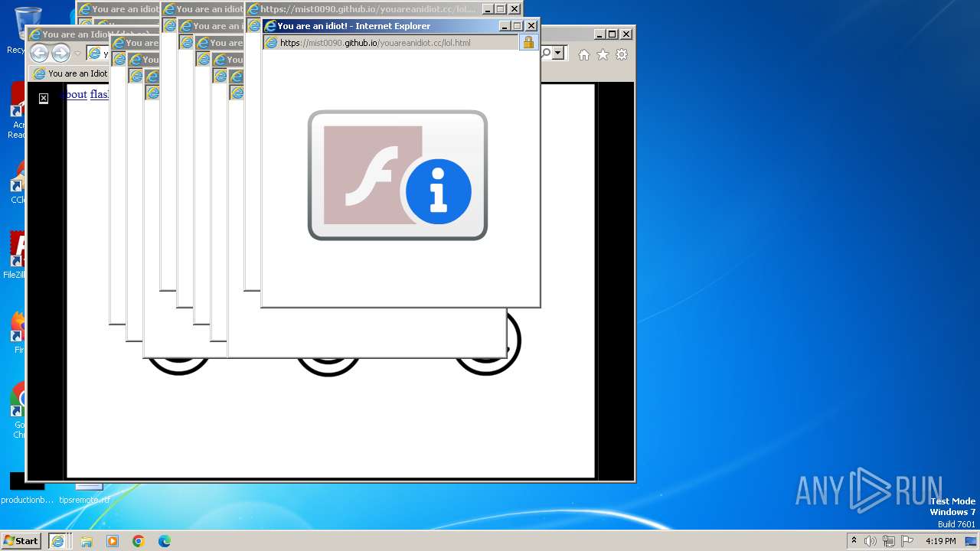Viewport: 980px width, 551px height.
Task: Follow the 'about' link on the page
Action: 74,94
